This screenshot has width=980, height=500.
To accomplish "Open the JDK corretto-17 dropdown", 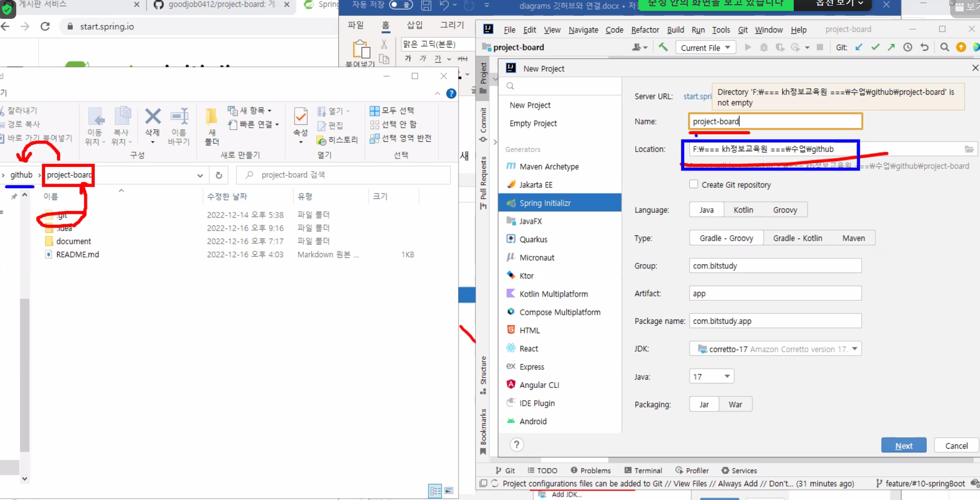I will point(854,348).
